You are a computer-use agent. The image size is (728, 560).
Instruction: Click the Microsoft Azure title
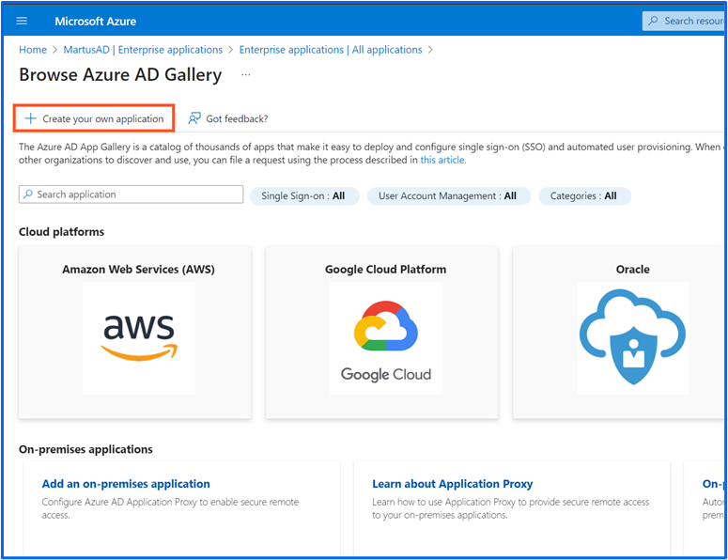[x=95, y=22]
